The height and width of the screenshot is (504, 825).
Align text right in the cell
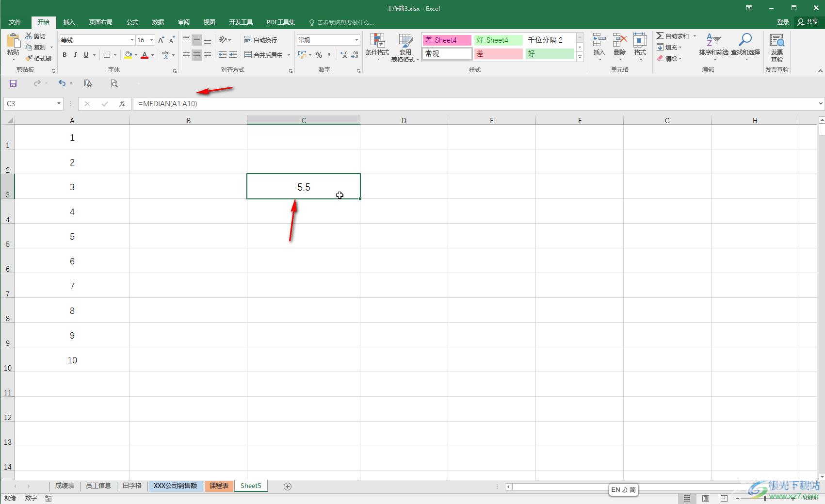[x=208, y=55]
